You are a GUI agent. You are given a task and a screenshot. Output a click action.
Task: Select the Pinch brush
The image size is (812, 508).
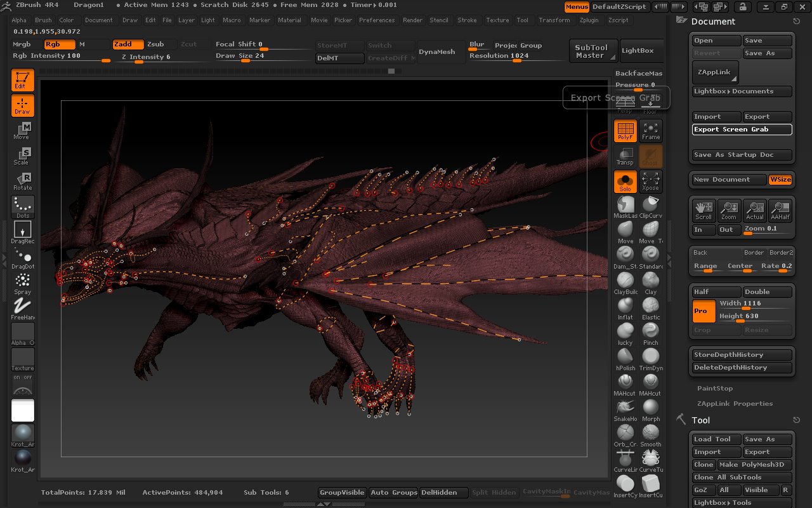tap(651, 334)
